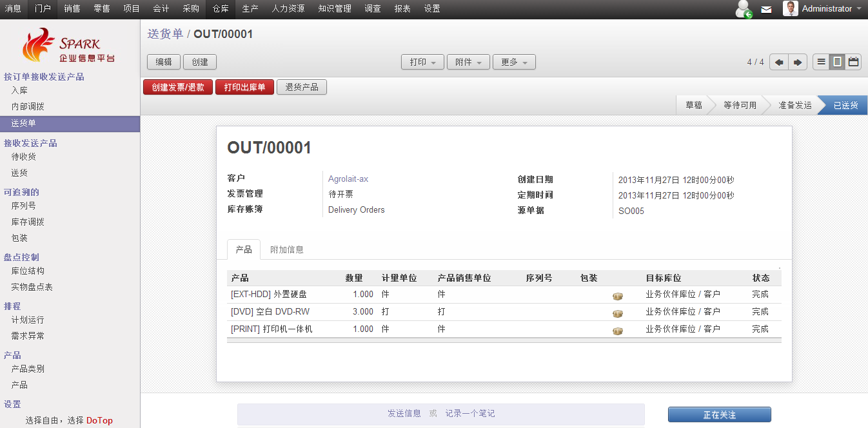Click the previous record arrow icon

pyautogui.click(x=779, y=63)
